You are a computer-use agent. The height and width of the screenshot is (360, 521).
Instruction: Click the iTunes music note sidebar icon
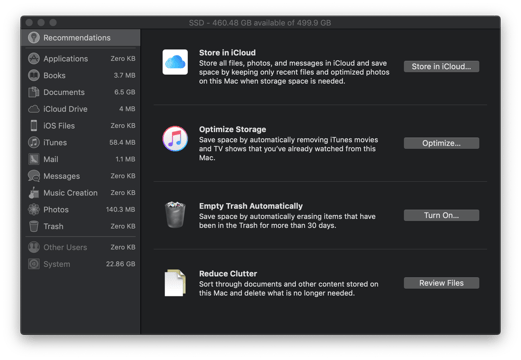pyautogui.click(x=34, y=142)
